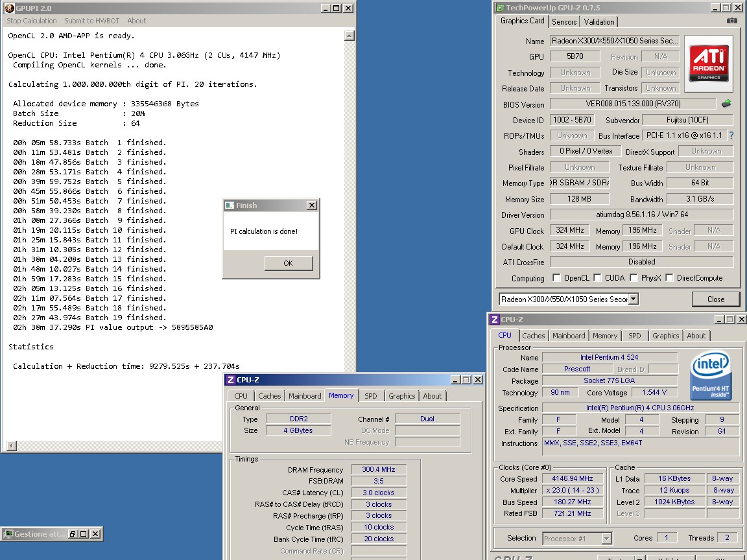Open About tab in CPU-Z Memory window
The image size is (747, 560).
pos(432,396)
